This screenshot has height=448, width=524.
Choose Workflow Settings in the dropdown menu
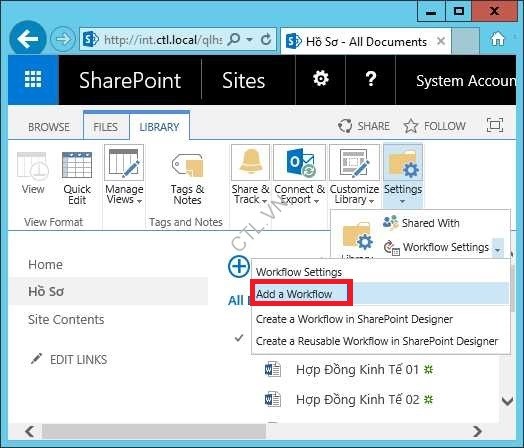[299, 272]
